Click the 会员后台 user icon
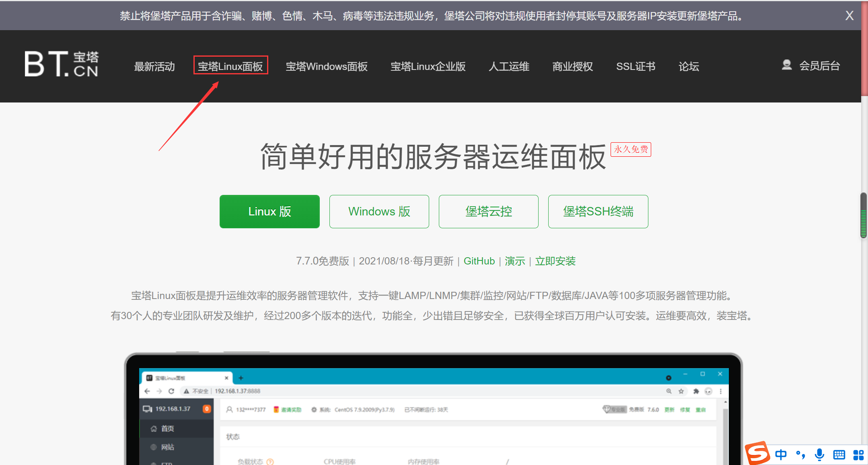This screenshot has height=465, width=868. coord(787,65)
